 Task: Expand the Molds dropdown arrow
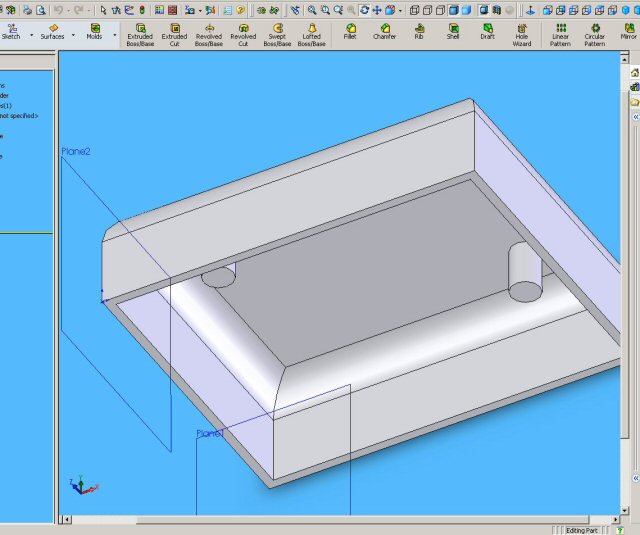[114, 35]
